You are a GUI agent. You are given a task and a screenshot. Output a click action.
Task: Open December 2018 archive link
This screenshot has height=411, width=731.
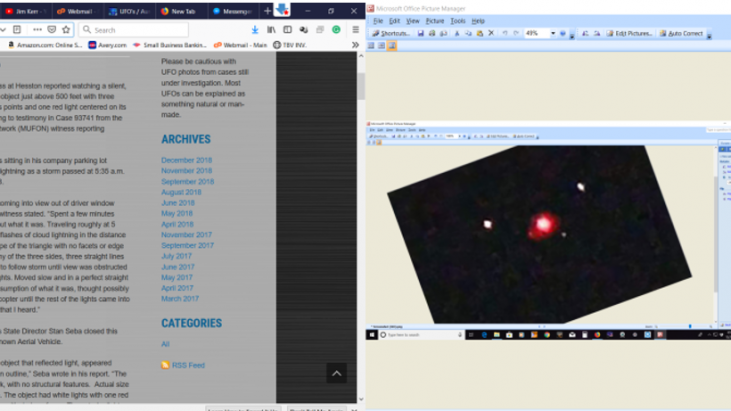[186, 160]
